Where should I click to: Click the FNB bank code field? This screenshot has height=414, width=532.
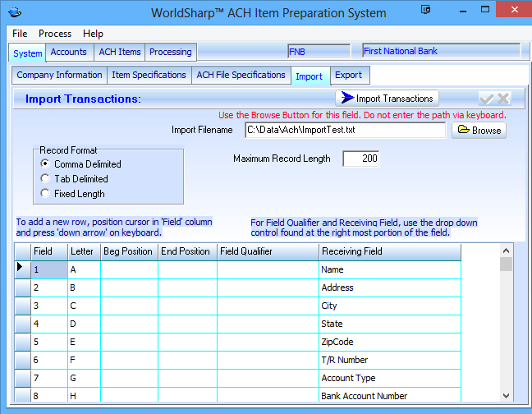pos(319,52)
